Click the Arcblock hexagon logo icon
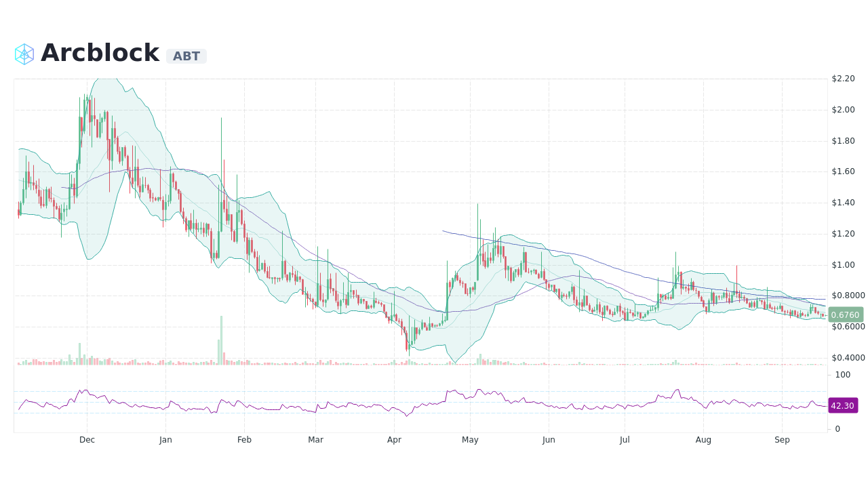The width and height of the screenshot is (868, 488). point(24,54)
